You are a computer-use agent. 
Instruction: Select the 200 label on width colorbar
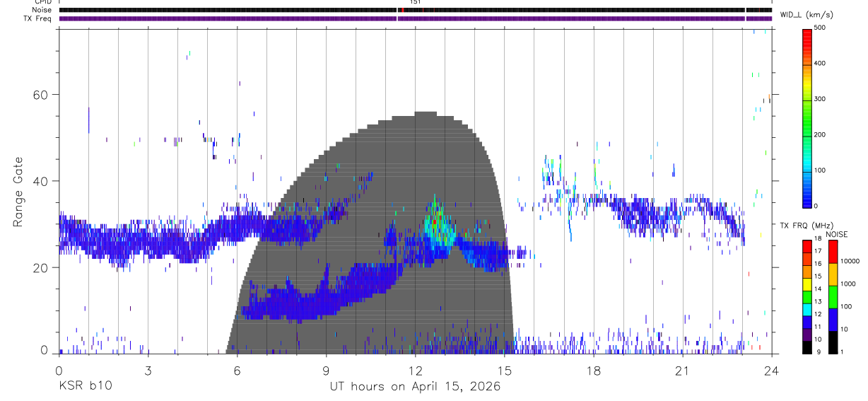pos(820,134)
